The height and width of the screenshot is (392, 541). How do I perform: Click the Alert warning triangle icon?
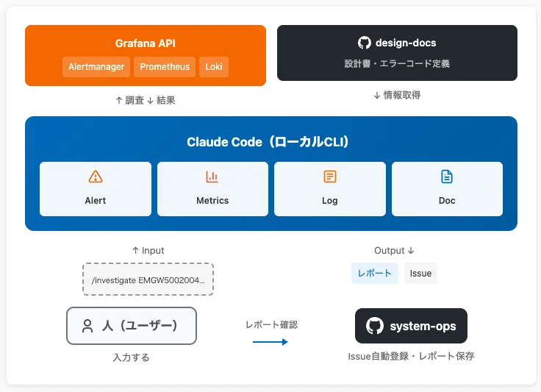pyautogui.click(x=96, y=177)
